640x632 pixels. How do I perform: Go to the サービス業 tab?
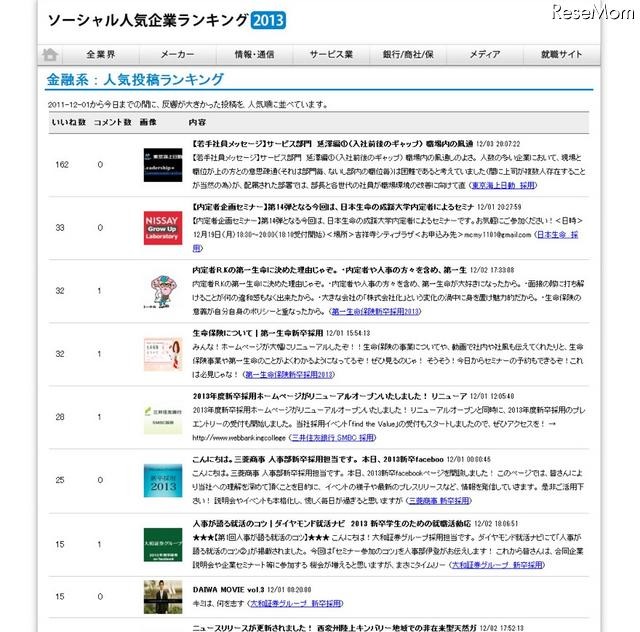331,54
